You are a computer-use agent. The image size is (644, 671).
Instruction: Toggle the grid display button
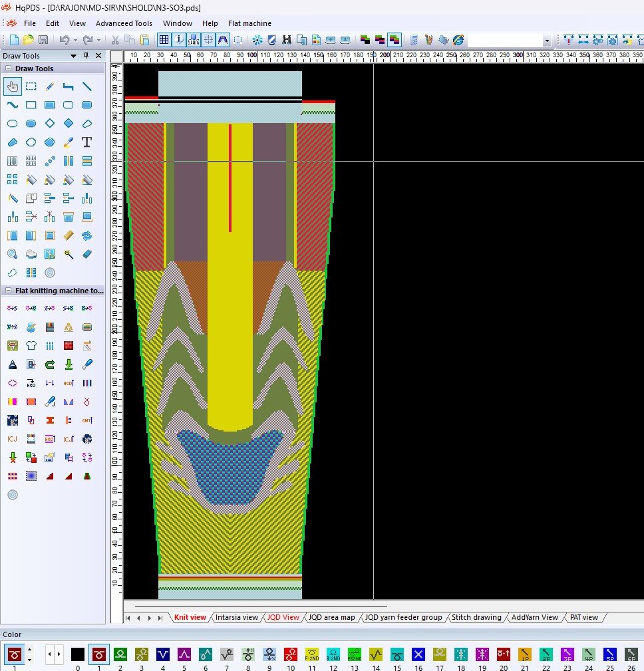tap(164, 41)
